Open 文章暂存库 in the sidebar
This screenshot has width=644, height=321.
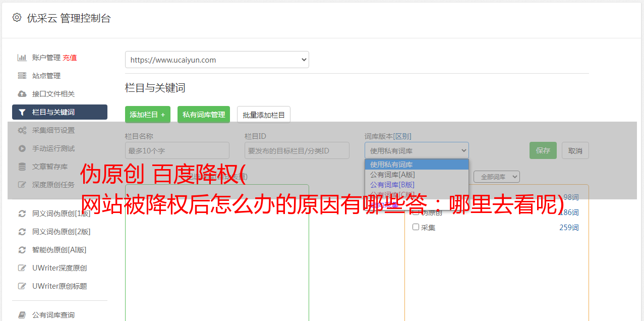tap(50, 167)
